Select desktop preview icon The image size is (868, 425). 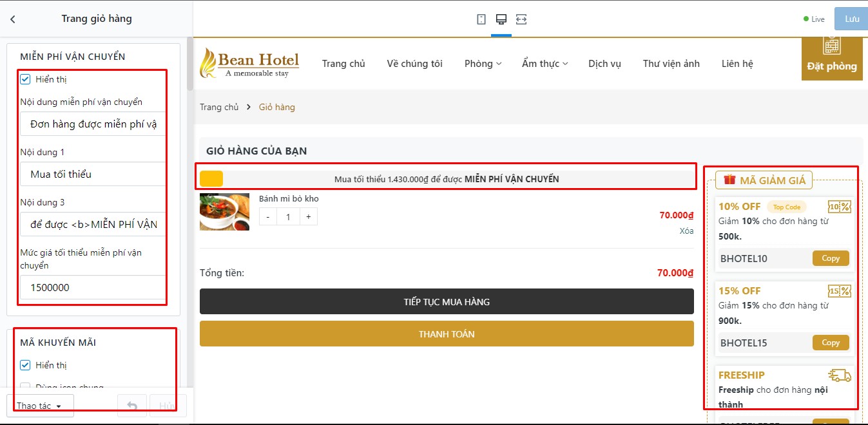pyautogui.click(x=501, y=19)
